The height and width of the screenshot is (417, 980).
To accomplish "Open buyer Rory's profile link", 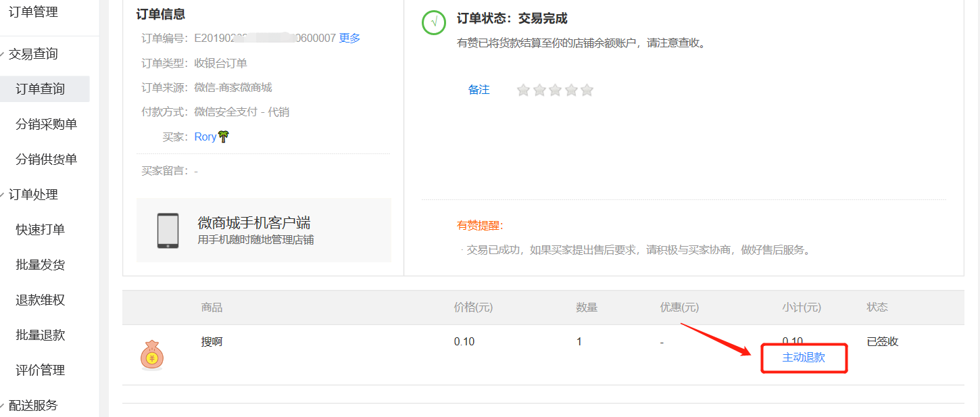I will 205,137.
